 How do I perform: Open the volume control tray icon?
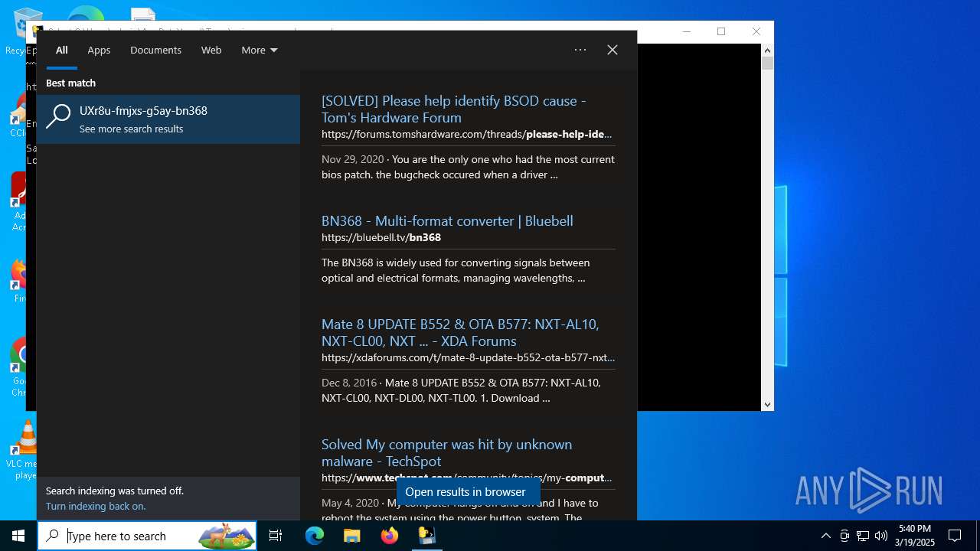pos(881,536)
